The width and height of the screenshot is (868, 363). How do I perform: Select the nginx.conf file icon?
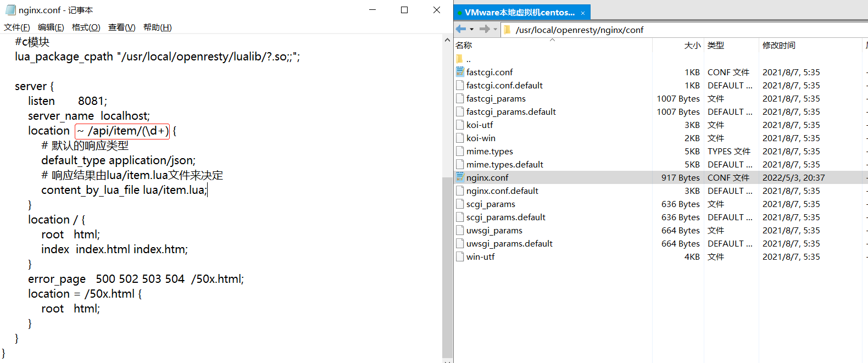pos(460,177)
